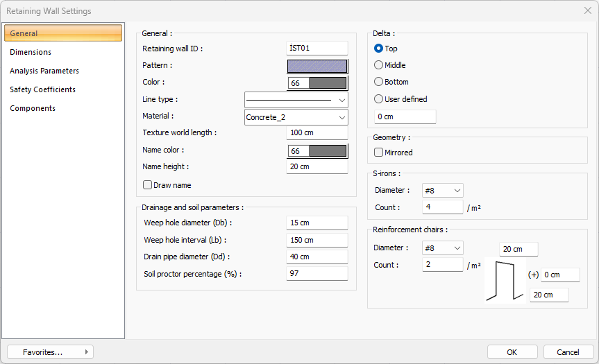
Task: Choose the Middle delta radio button
Action: [x=379, y=65]
